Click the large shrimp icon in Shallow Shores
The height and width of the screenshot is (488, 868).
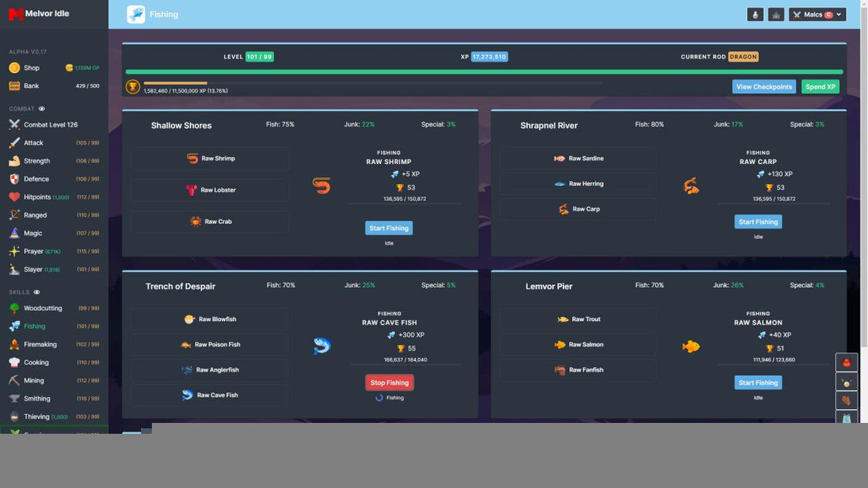click(321, 187)
